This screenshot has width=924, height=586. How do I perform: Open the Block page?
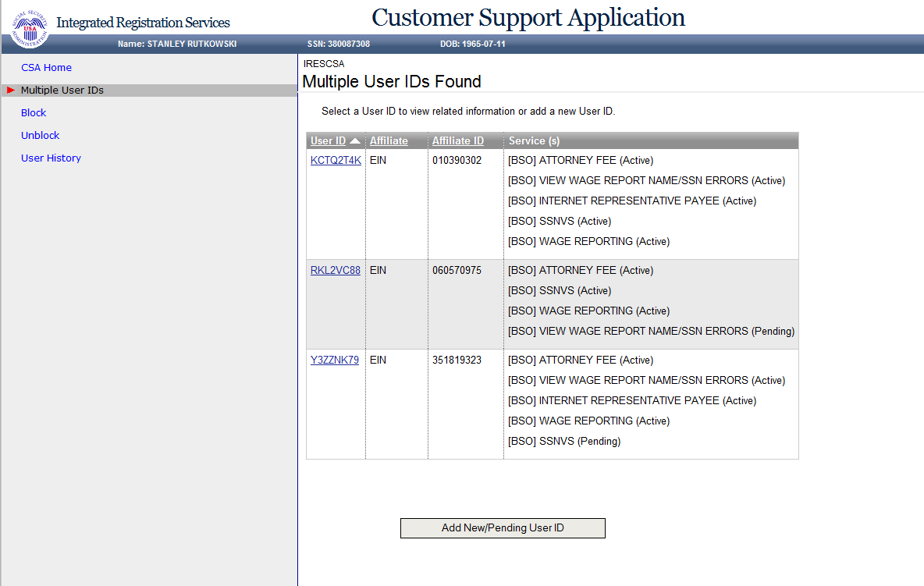coord(34,113)
